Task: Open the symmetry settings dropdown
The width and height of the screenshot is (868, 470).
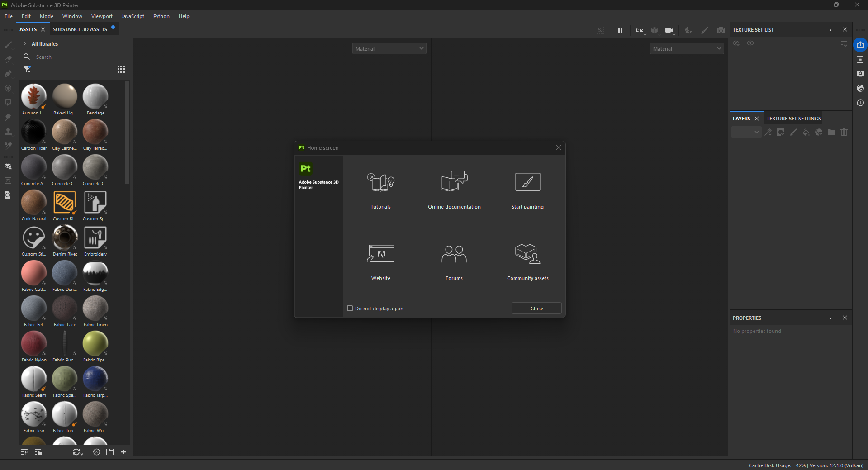Action: point(640,31)
